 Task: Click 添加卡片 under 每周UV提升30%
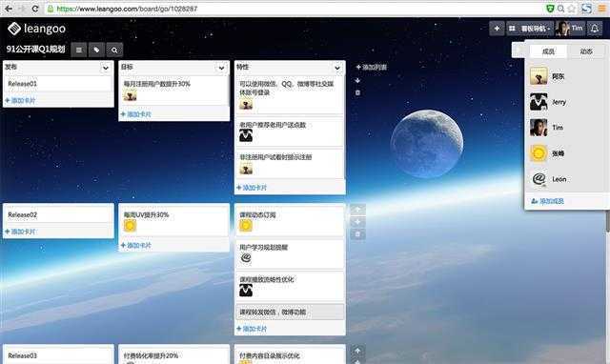135,246
